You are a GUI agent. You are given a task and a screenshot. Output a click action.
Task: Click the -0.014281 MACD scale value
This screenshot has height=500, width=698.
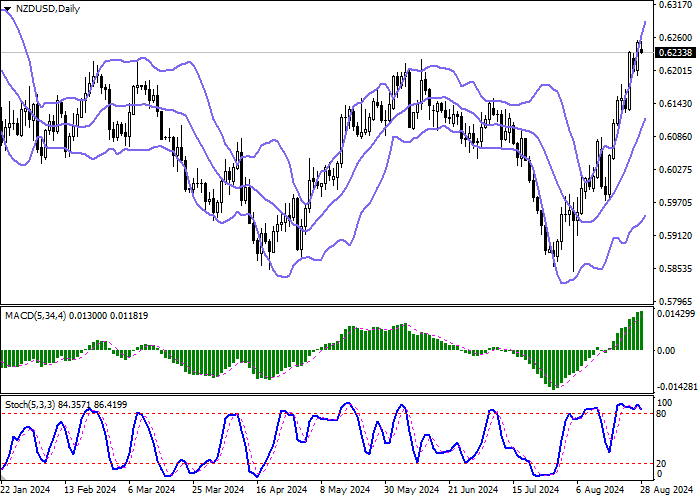[675, 386]
